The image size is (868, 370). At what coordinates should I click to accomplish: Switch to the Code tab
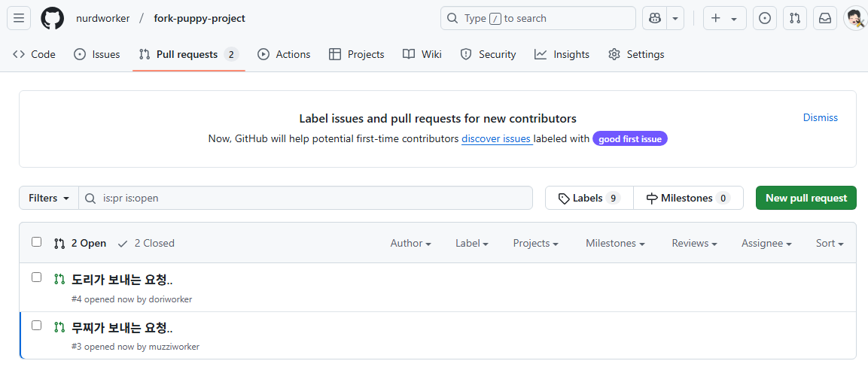tap(34, 54)
